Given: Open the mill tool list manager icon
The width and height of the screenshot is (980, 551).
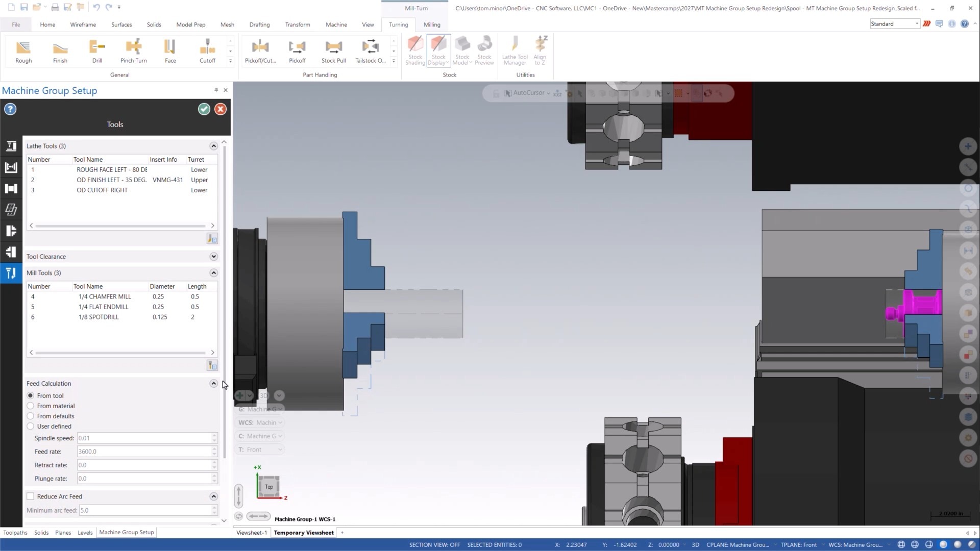Looking at the screenshot, I should [x=212, y=365].
